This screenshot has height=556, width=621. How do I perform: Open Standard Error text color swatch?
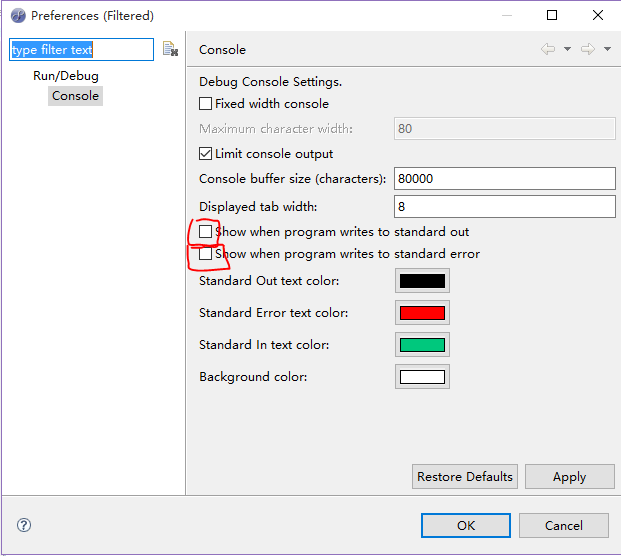[x=422, y=313]
